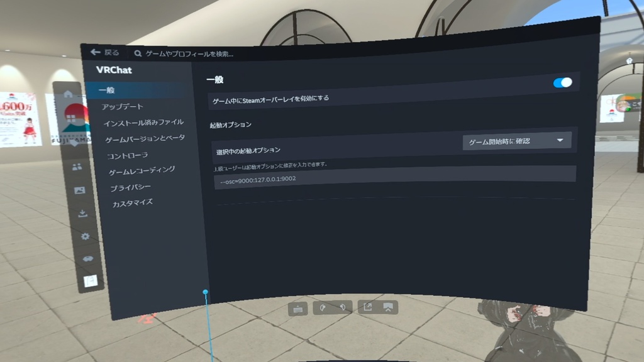Viewport: 644px width, 362px height.
Task: Open the Downloads icon in the side bar
Action: 82,214
